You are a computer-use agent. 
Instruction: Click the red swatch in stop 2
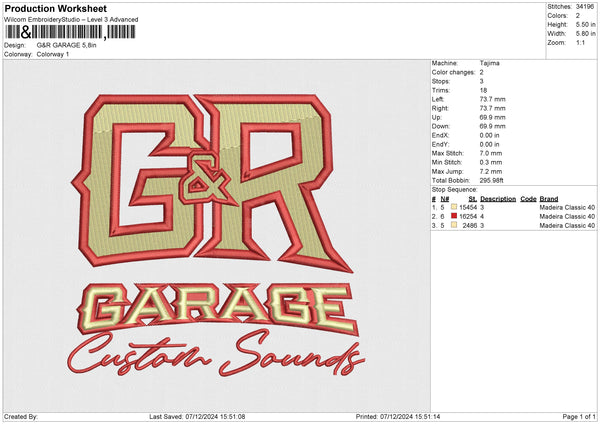click(x=452, y=216)
